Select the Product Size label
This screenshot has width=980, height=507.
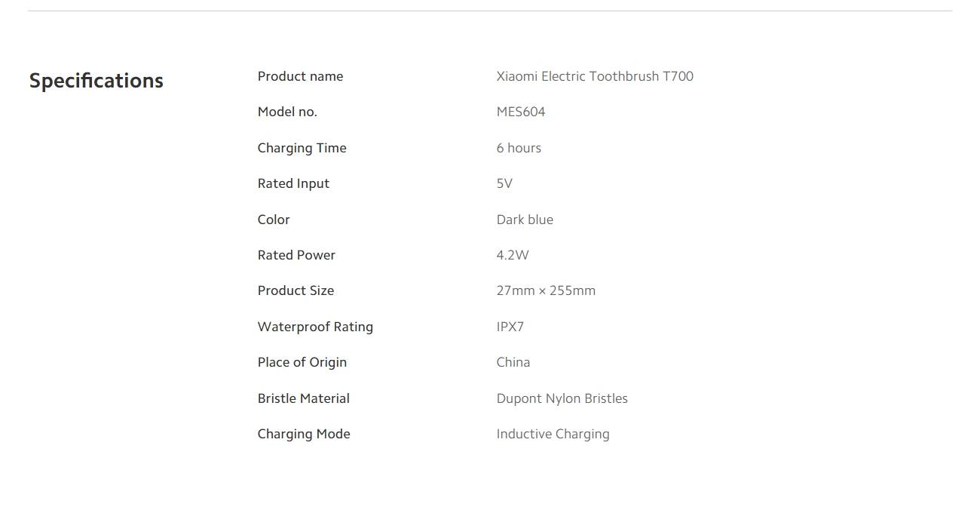click(296, 290)
